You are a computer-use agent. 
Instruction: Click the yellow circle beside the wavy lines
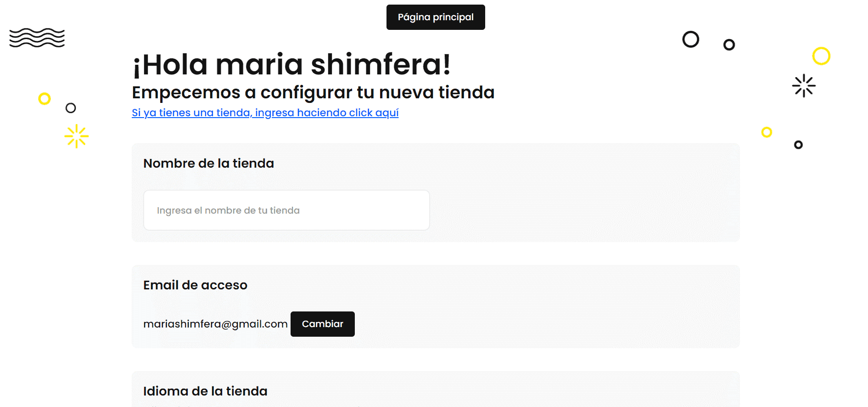[x=45, y=98]
